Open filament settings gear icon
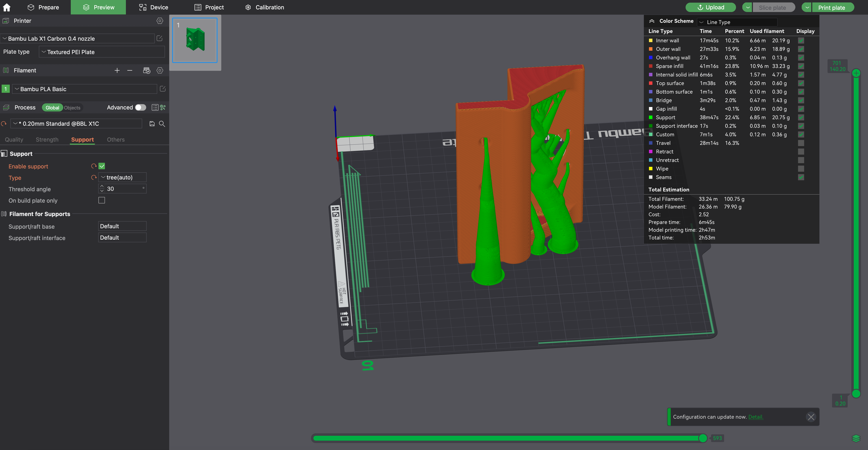868x450 pixels. (160, 70)
